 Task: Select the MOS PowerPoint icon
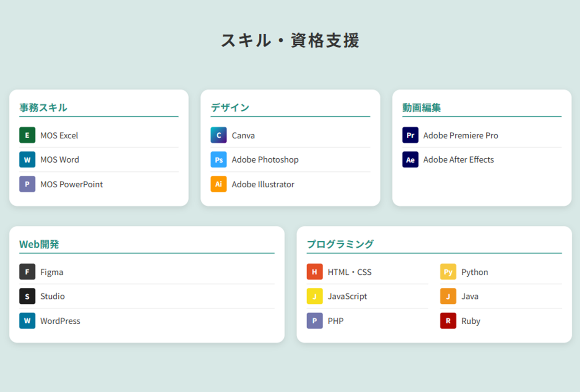click(x=27, y=184)
